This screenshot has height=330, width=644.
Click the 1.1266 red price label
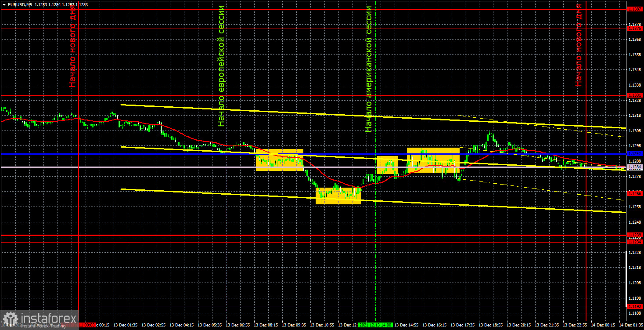tap(635, 193)
